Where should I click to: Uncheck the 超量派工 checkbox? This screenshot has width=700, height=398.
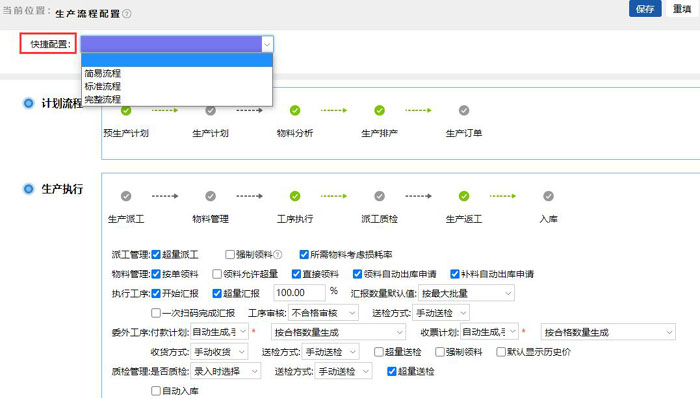(156, 255)
